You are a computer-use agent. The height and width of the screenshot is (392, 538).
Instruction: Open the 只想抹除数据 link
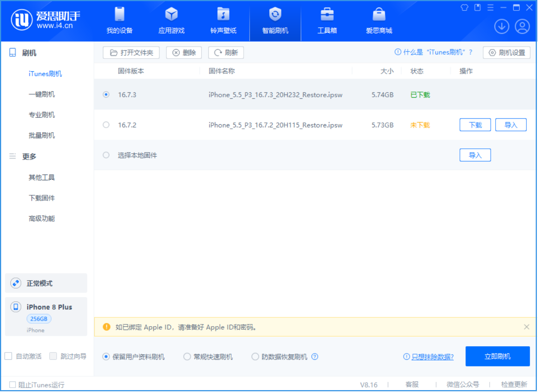pyautogui.click(x=432, y=357)
